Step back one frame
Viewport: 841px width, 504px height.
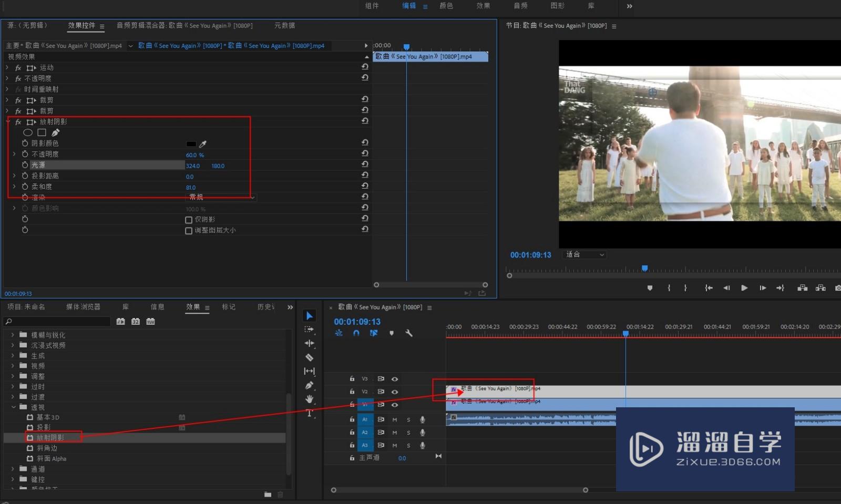click(726, 288)
